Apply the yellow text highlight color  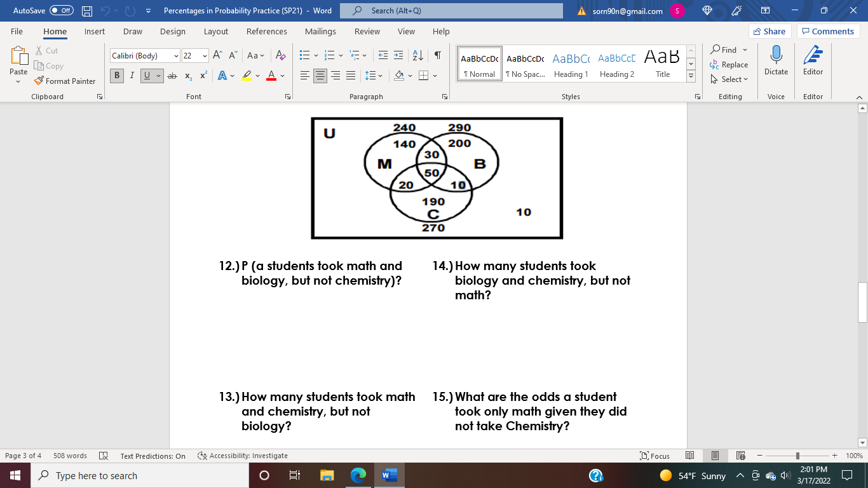247,76
